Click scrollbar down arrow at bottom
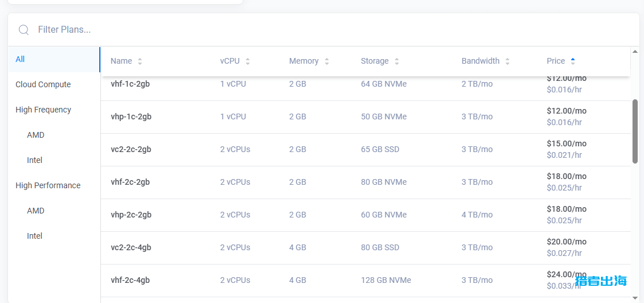The image size is (644, 303). (x=635, y=298)
